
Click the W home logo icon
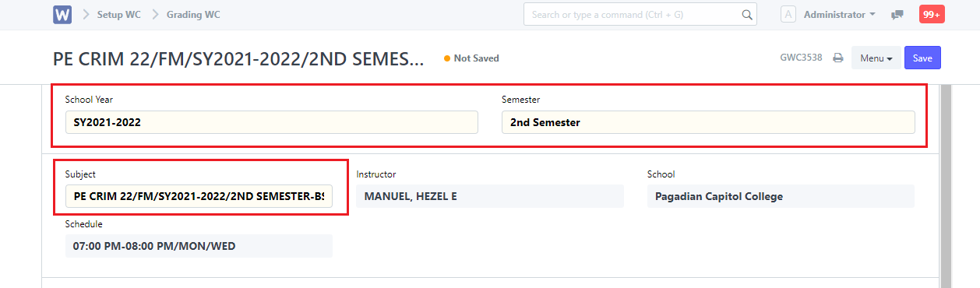pos(62,14)
